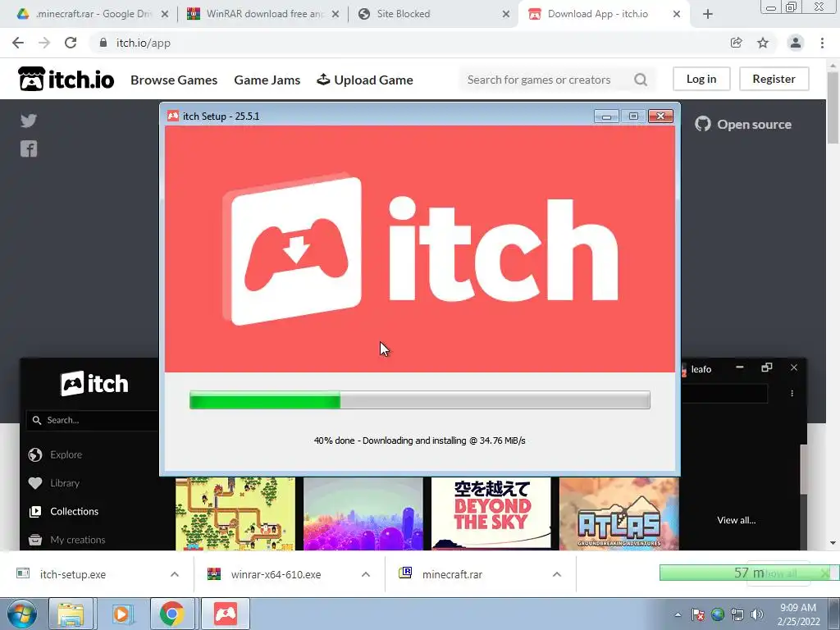This screenshot has width=840, height=630.
Task: Bookmark this page with the star icon
Action: [x=763, y=43]
